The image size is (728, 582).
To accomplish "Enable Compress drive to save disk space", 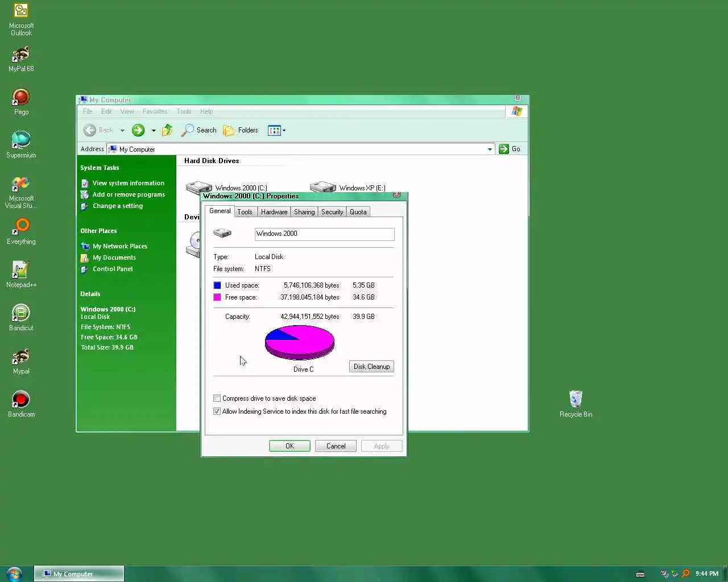I will coord(217,398).
